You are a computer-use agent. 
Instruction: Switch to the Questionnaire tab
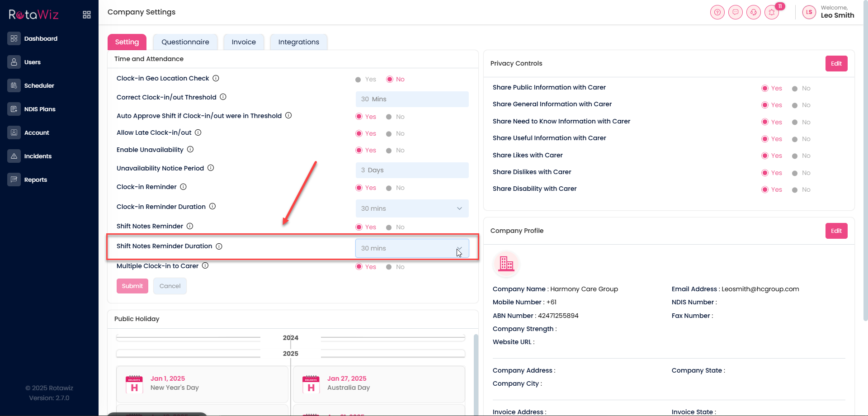pos(185,42)
